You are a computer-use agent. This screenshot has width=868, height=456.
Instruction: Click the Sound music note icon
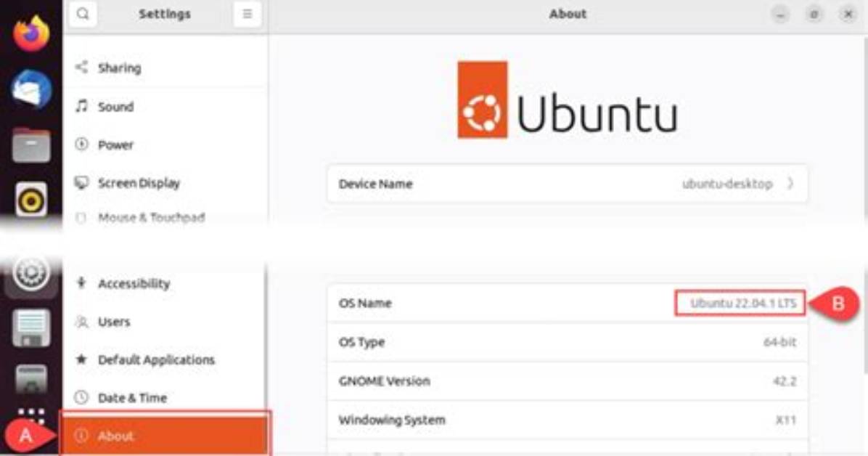pos(81,106)
